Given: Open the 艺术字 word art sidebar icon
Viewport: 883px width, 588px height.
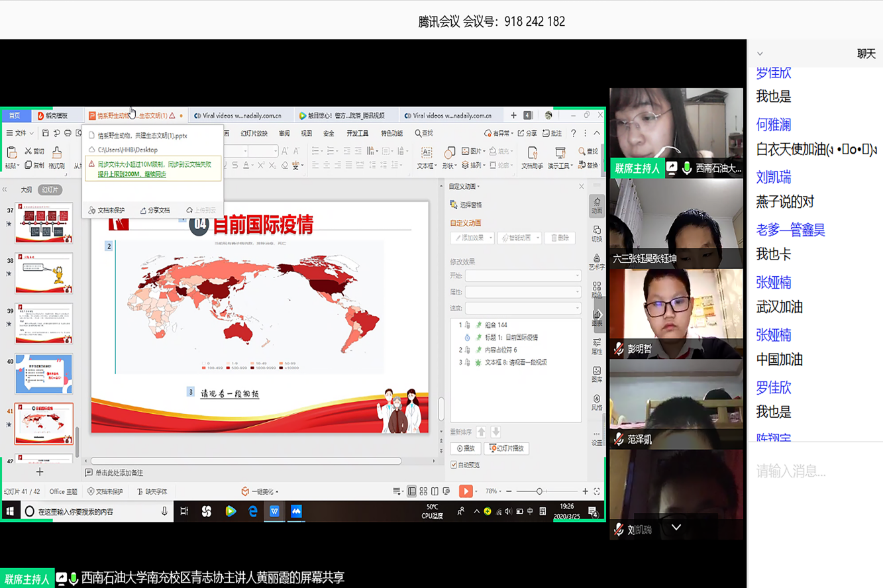Looking at the screenshot, I should pyautogui.click(x=596, y=262).
